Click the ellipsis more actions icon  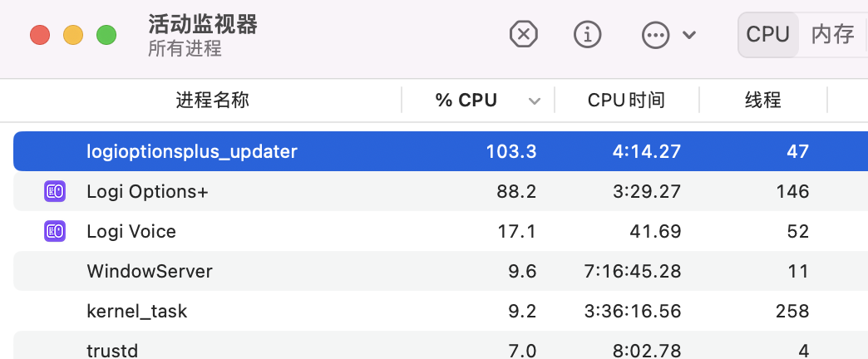click(x=655, y=34)
